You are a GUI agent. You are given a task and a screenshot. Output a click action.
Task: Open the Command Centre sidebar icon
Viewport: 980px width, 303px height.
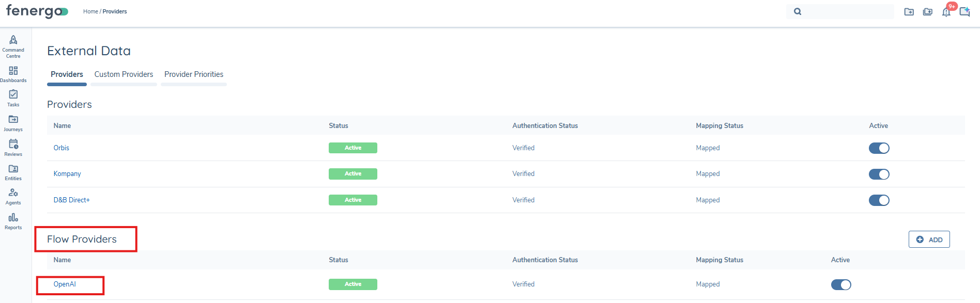point(13,46)
